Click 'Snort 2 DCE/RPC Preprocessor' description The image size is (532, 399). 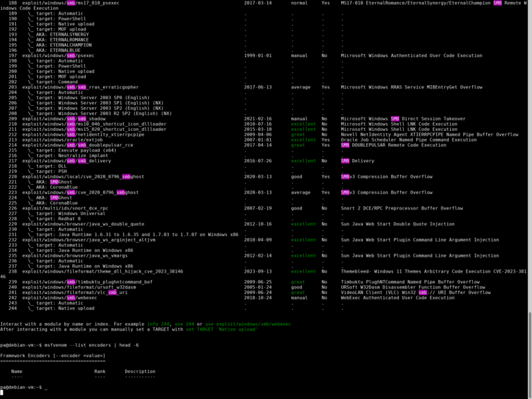point(402,208)
